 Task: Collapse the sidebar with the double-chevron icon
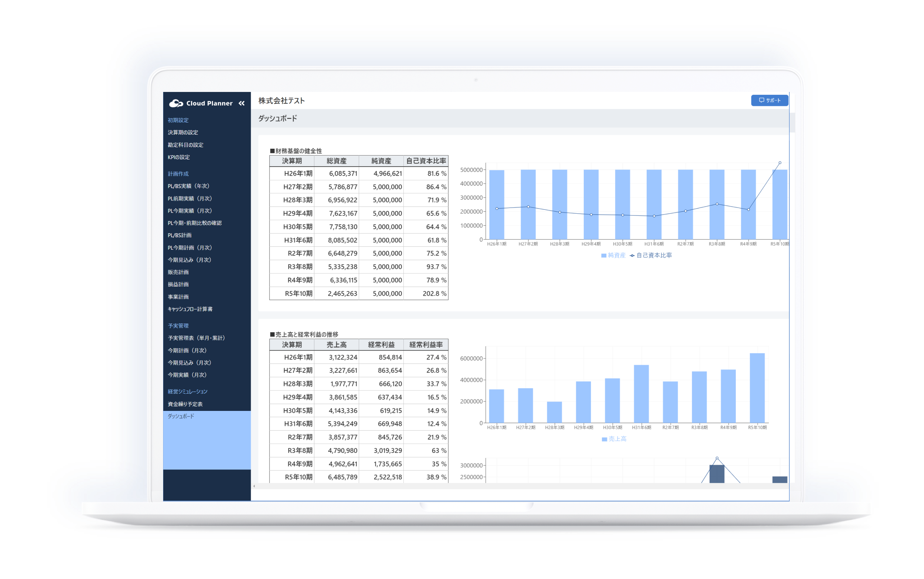click(242, 103)
